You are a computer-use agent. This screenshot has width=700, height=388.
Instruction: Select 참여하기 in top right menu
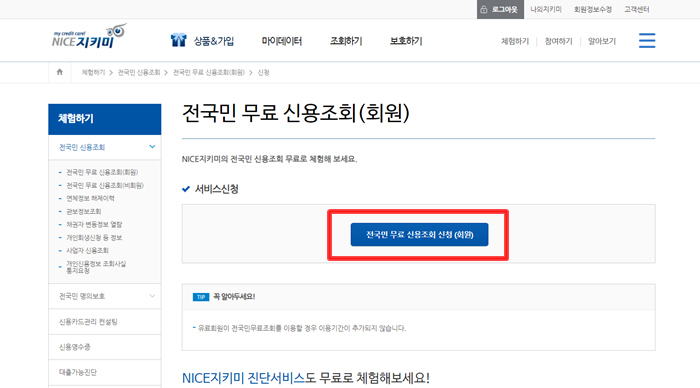[x=558, y=41]
